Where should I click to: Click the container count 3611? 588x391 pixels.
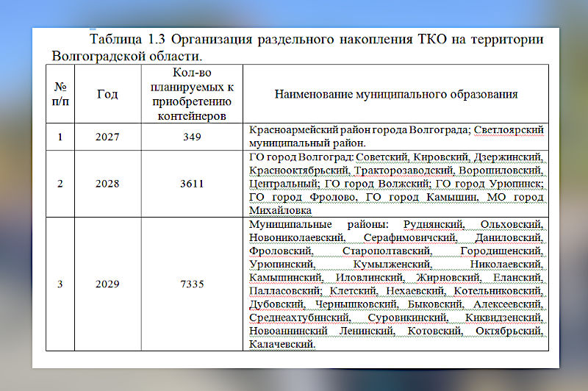(193, 183)
